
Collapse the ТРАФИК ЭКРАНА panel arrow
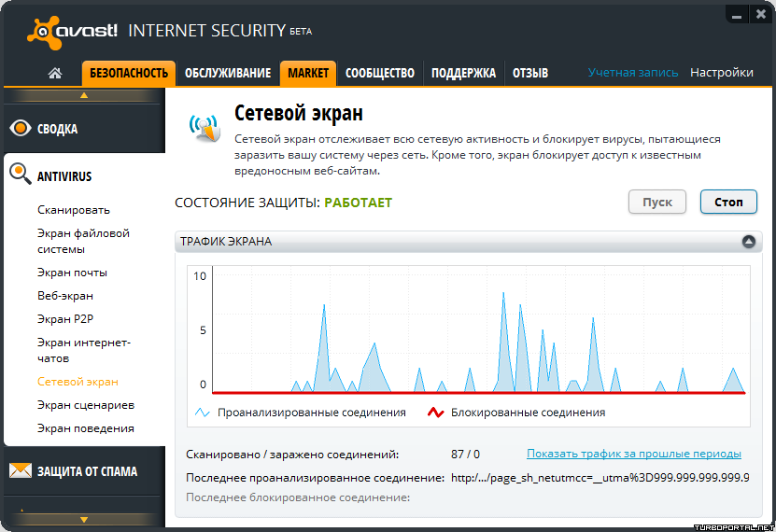point(748,242)
